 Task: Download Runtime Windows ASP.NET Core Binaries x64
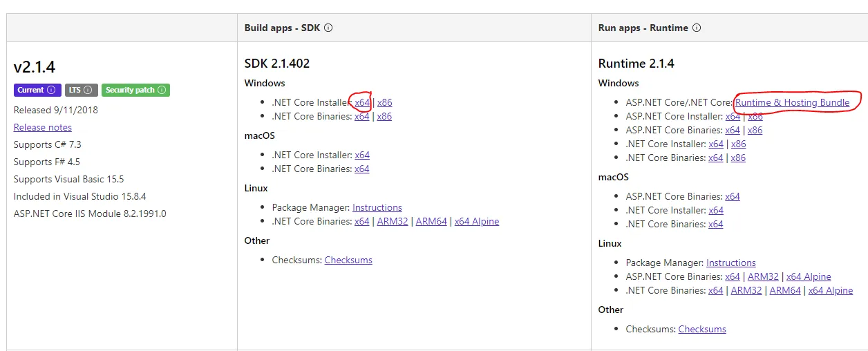(733, 130)
